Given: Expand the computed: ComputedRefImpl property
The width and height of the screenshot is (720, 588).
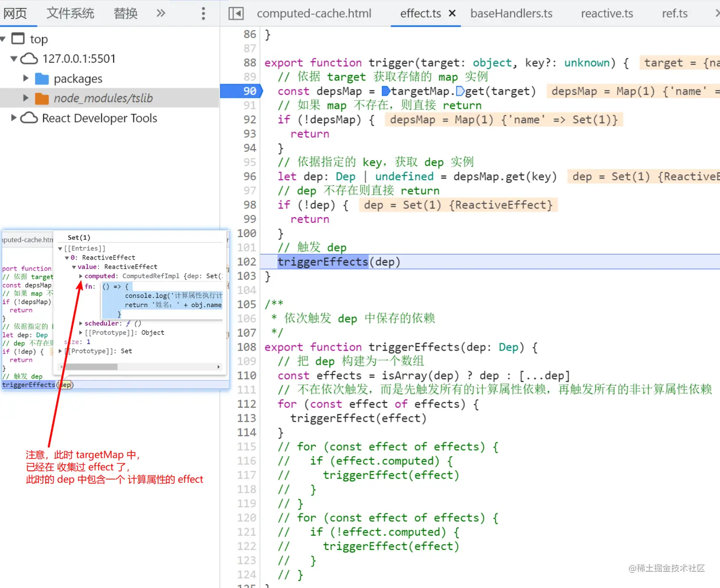Looking at the screenshot, I should click(x=81, y=276).
